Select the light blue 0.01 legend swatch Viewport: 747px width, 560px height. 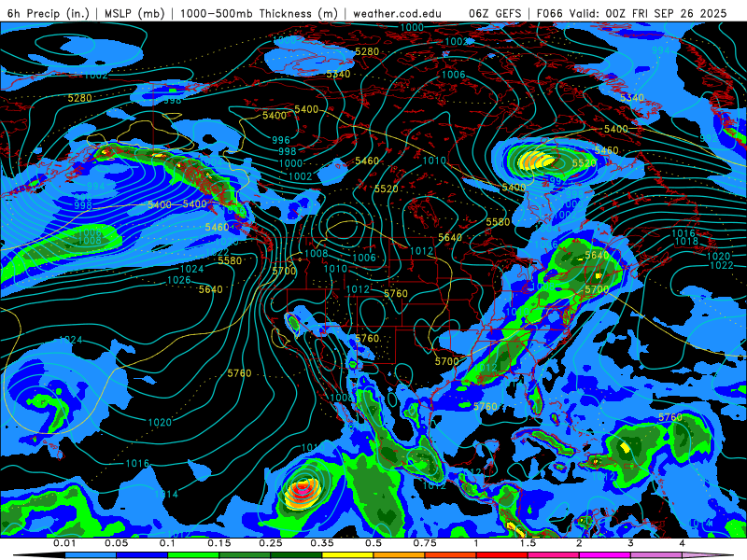(x=91, y=555)
